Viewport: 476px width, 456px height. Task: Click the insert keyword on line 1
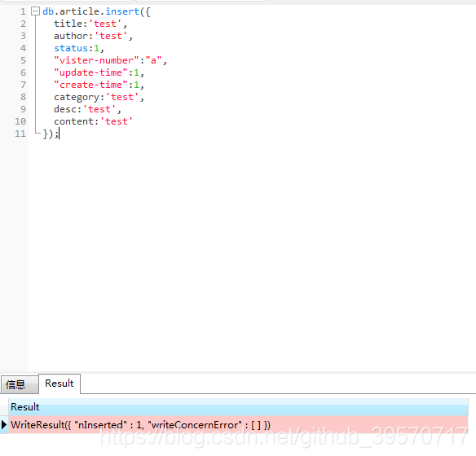point(122,11)
